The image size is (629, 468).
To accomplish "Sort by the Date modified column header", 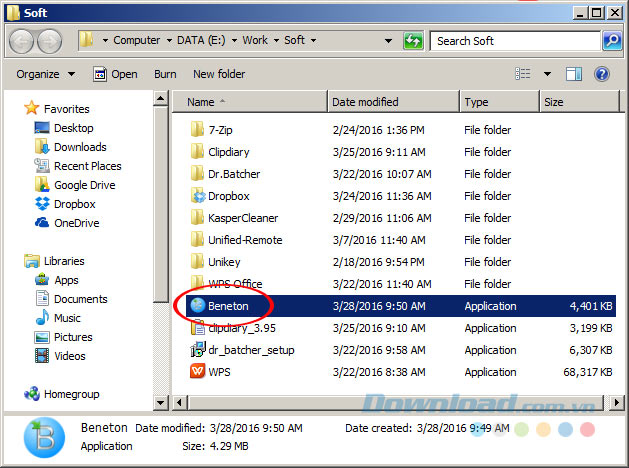I will pyautogui.click(x=393, y=102).
